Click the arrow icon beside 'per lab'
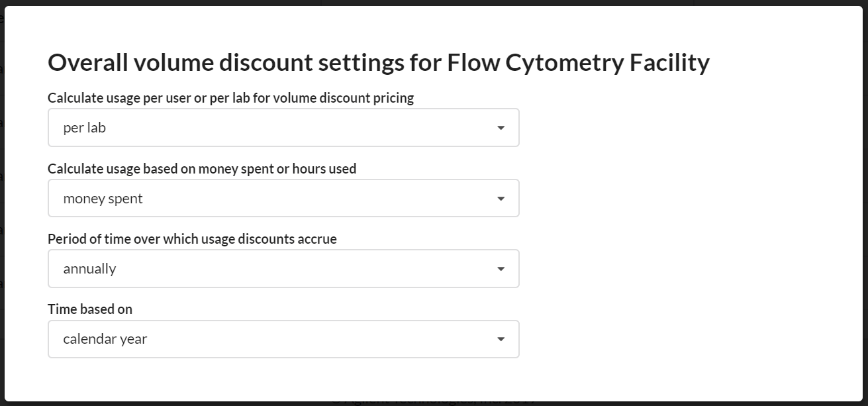 (501, 128)
